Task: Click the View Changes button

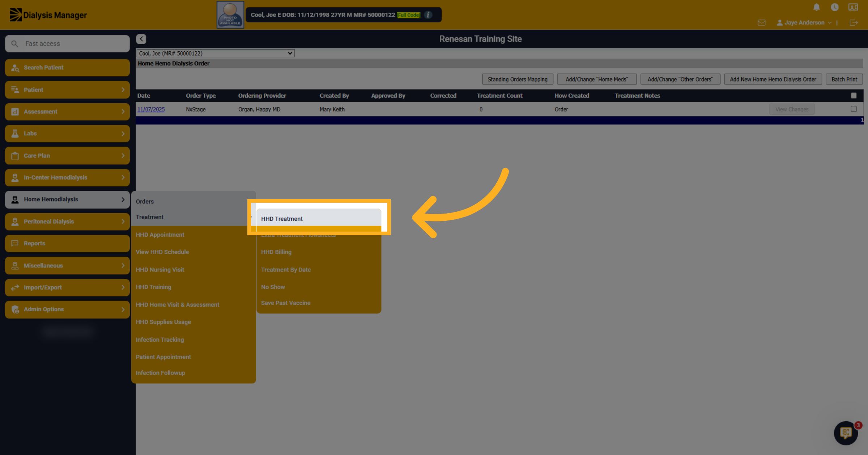Action: tap(792, 109)
